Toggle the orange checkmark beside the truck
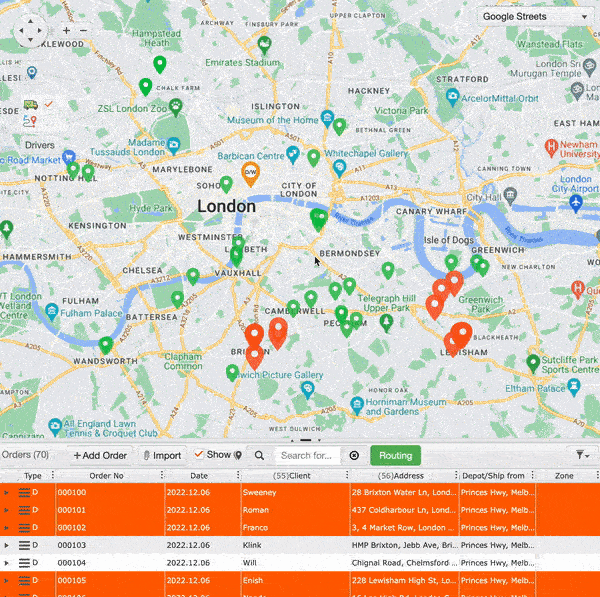The width and height of the screenshot is (600, 597). pyautogui.click(x=49, y=104)
